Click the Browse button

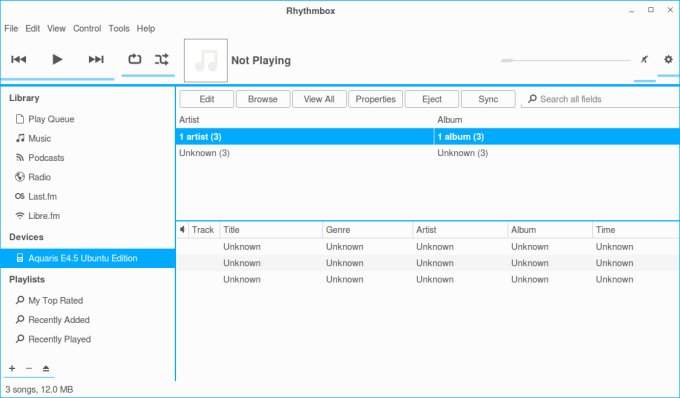[x=263, y=99]
